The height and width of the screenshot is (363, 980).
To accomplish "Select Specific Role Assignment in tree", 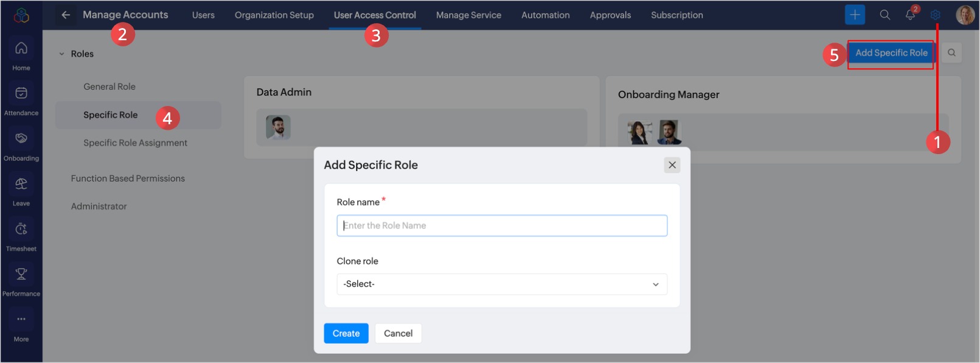I will click(135, 143).
